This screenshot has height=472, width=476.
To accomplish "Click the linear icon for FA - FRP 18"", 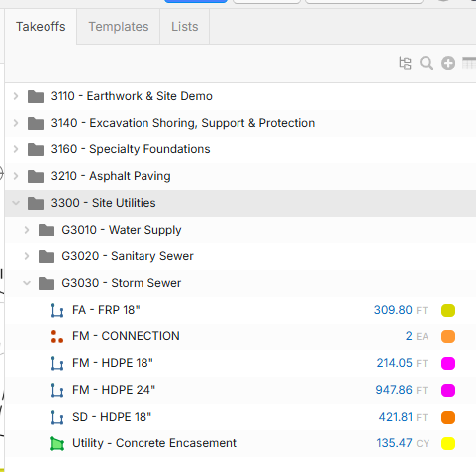I will point(57,310).
